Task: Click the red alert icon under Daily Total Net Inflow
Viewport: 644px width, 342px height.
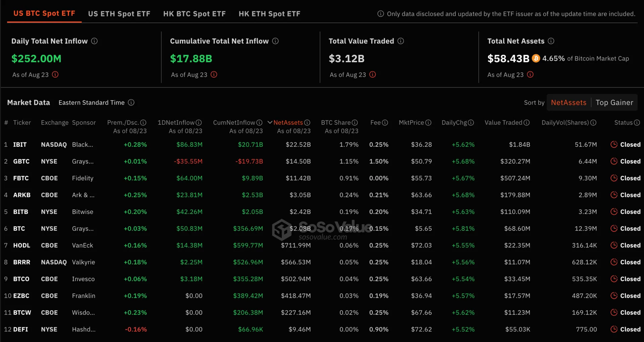Action: coord(55,74)
